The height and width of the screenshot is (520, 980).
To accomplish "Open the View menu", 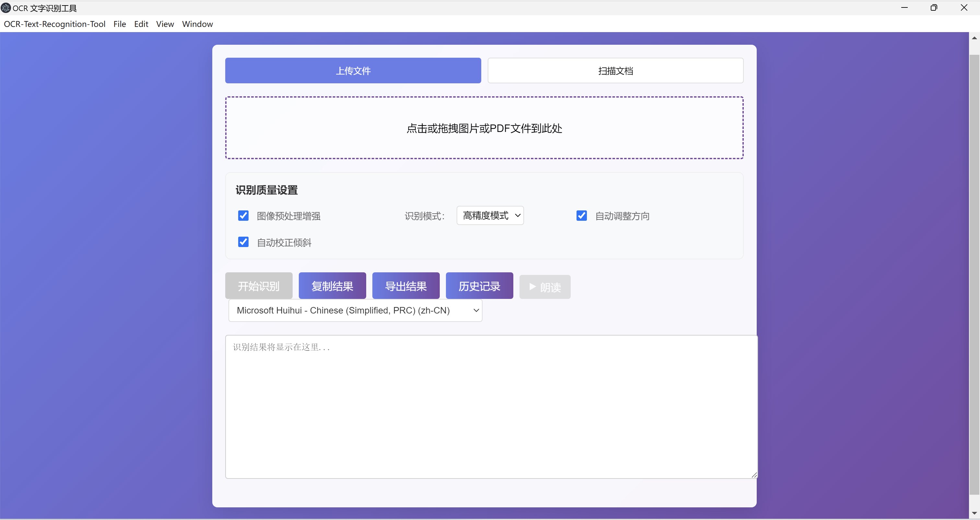I will pyautogui.click(x=165, y=24).
